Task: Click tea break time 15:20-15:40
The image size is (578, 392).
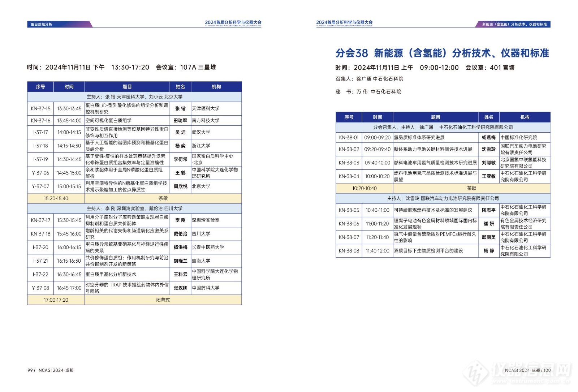Action: pyautogui.click(x=56, y=198)
